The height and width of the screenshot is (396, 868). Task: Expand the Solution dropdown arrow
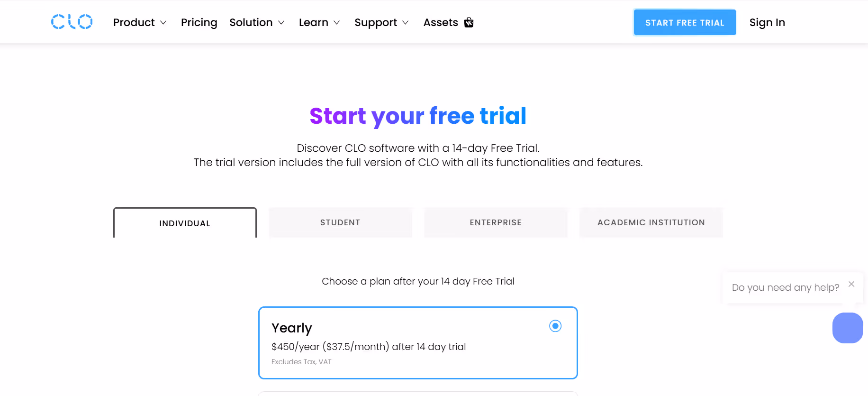point(281,23)
